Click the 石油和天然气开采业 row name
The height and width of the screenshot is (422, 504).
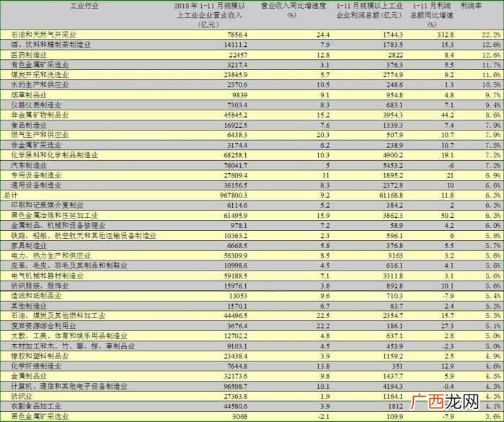coord(44,35)
